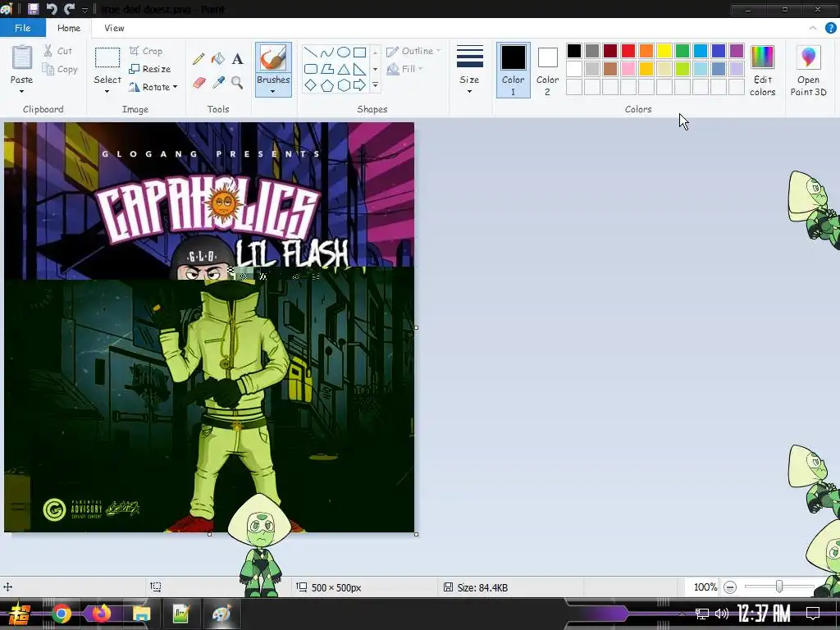Switch to the View tab

tap(114, 28)
